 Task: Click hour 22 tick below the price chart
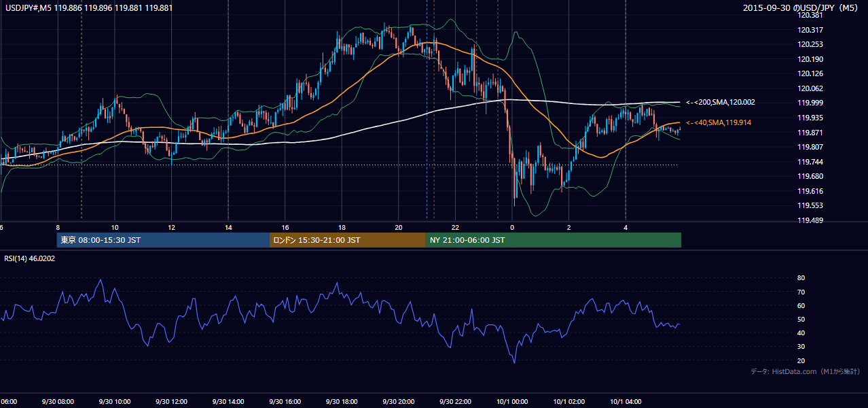455,228
